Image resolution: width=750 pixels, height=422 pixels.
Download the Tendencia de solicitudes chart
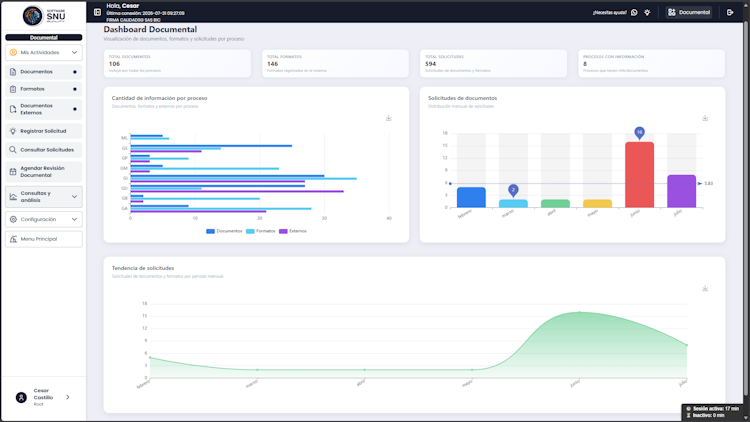coord(705,289)
